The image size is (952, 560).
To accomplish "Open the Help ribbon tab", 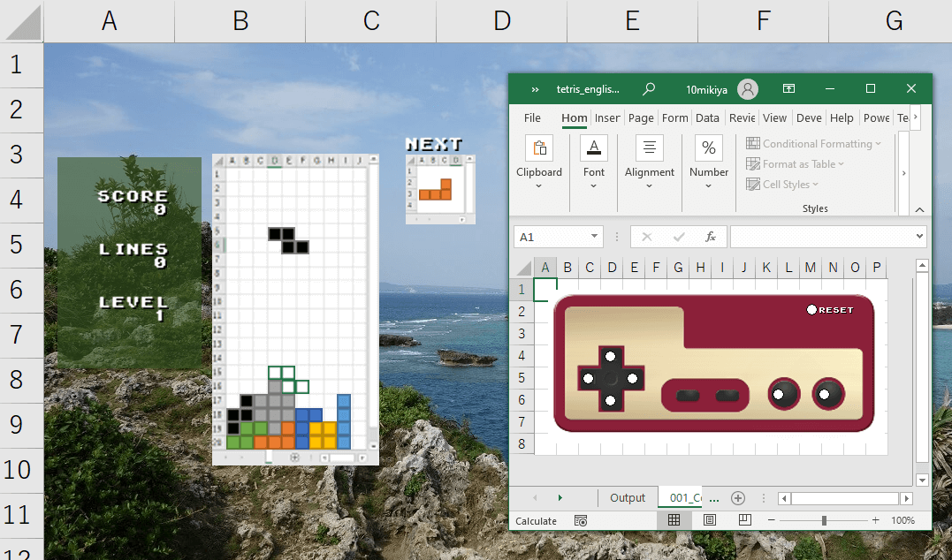I will [842, 117].
